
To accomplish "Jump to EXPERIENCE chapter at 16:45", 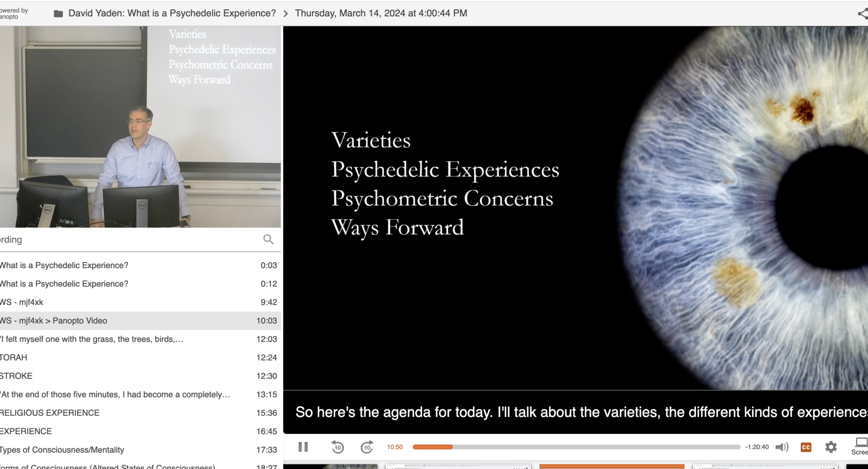I will (x=141, y=432).
